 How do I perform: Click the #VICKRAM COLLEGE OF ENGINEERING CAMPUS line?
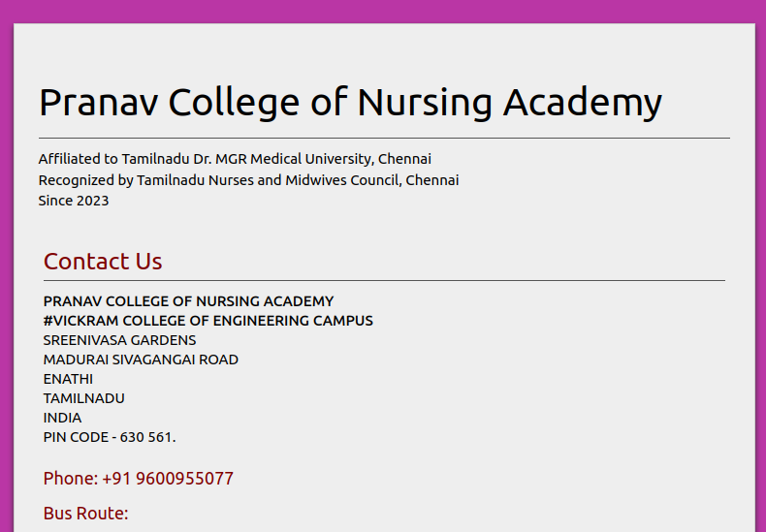tap(208, 321)
